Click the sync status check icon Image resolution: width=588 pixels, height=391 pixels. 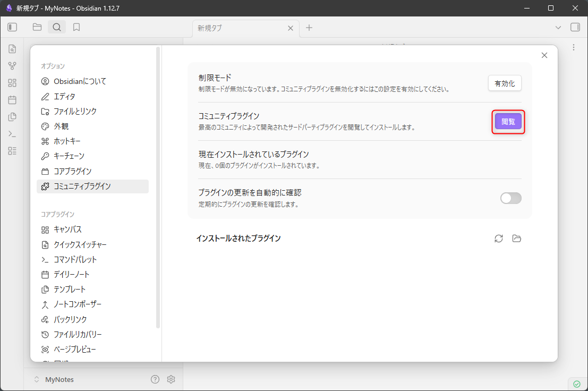click(x=577, y=384)
